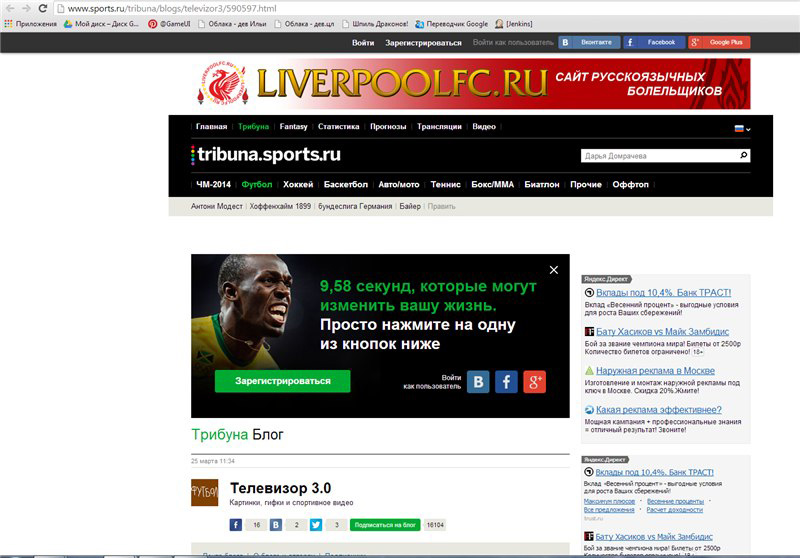The height and width of the screenshot is (558, 800).
Task: Open the [Jenkins] bookmark
Action: (x=514, y=23)
